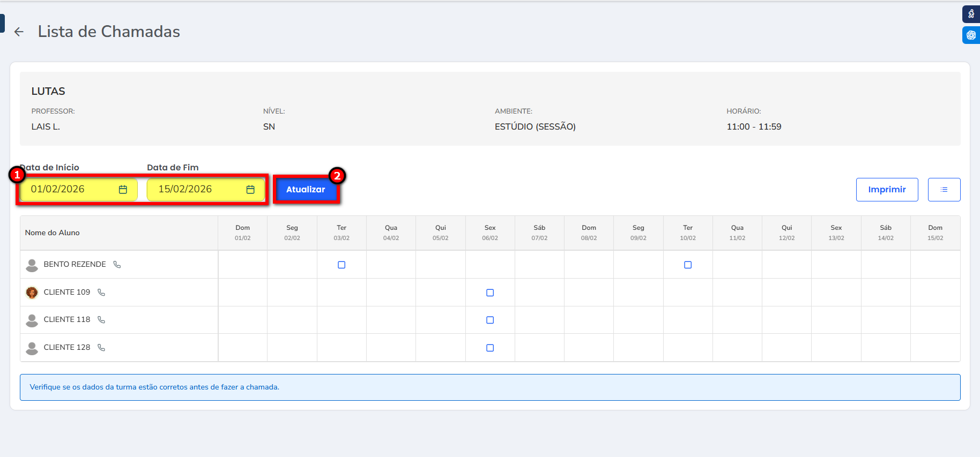The width and height of the screenshot is (980, 457).
Task: Open the calendar picker for Data de Fim
Action: click(x=250, y=190)
